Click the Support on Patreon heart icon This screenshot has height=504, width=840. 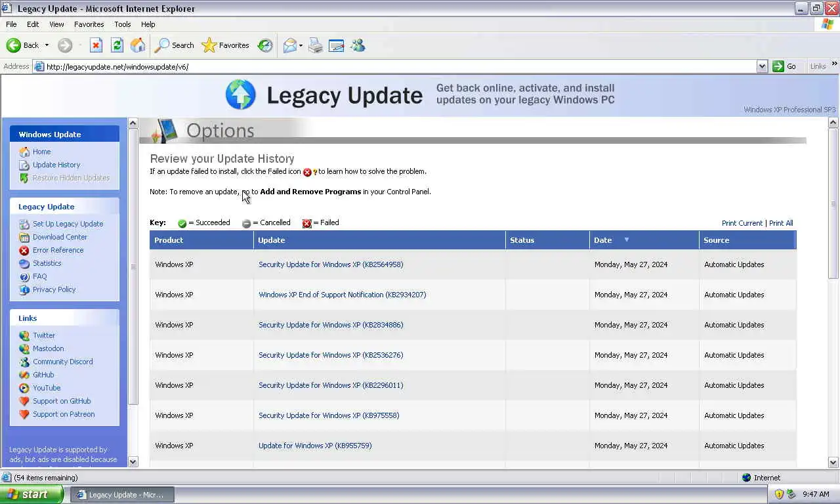[24, 414]
